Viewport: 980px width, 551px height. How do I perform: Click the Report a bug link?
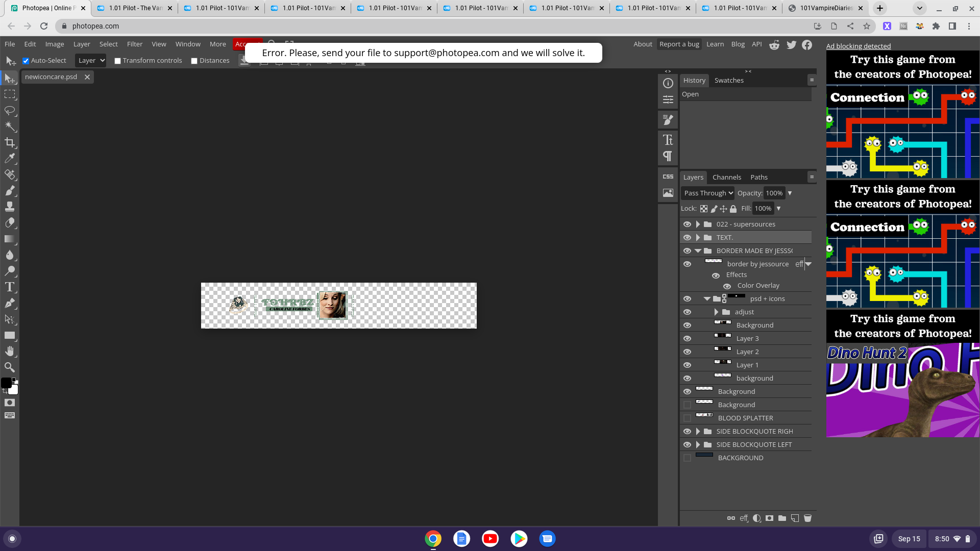pos(679,44)
